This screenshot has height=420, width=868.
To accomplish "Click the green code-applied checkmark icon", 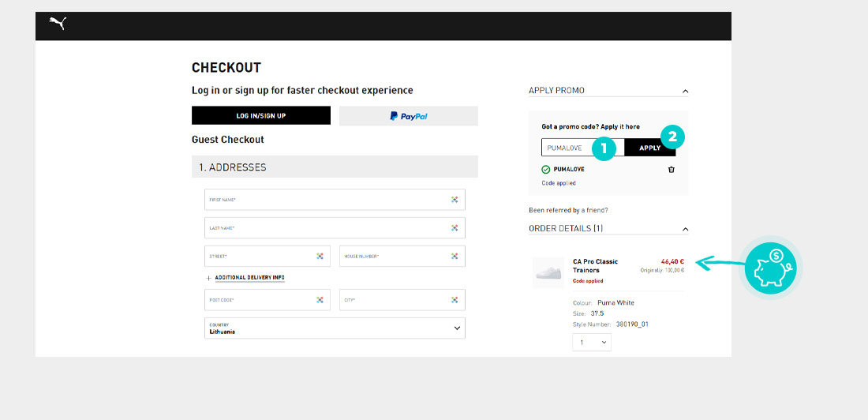I will [546, 170].
